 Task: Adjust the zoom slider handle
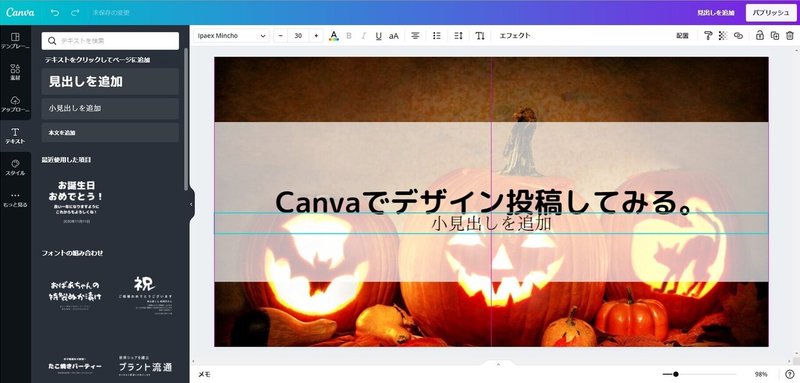tap(676, 374)
